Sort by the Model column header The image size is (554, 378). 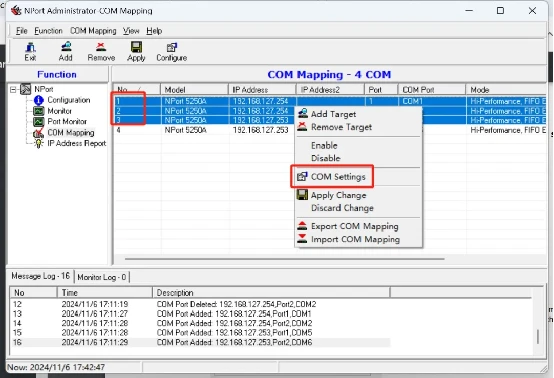[x=194, y=90]
